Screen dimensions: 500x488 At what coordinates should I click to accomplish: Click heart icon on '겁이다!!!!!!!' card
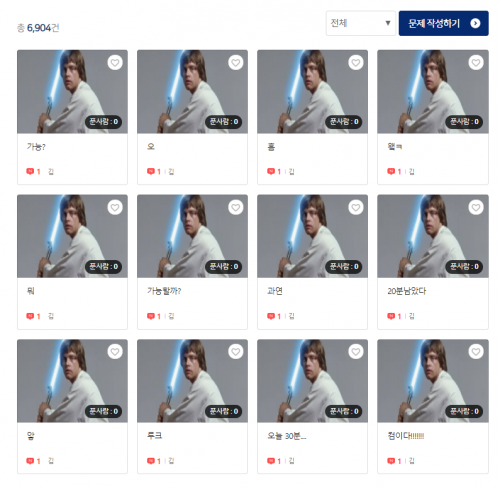[476, 351]
